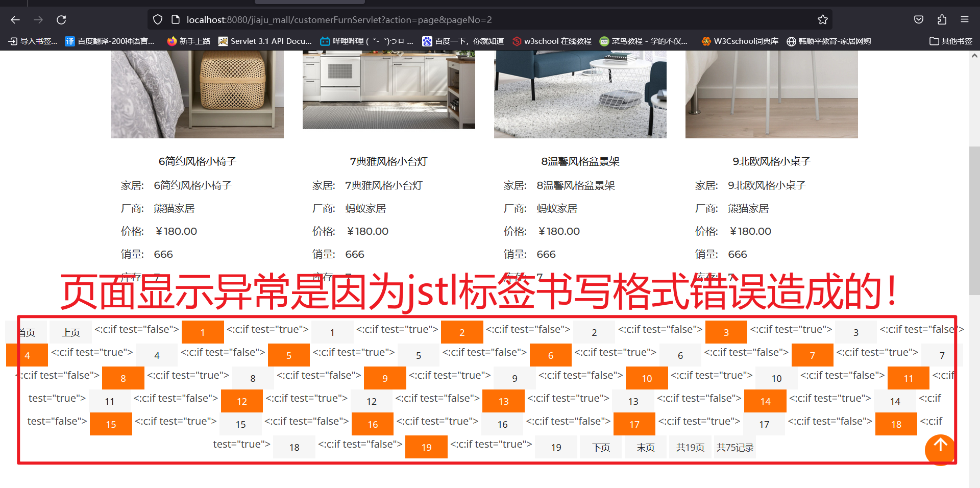Click orange page 9 button
This screenshot has width=980, height=488.
pos(385,378)
